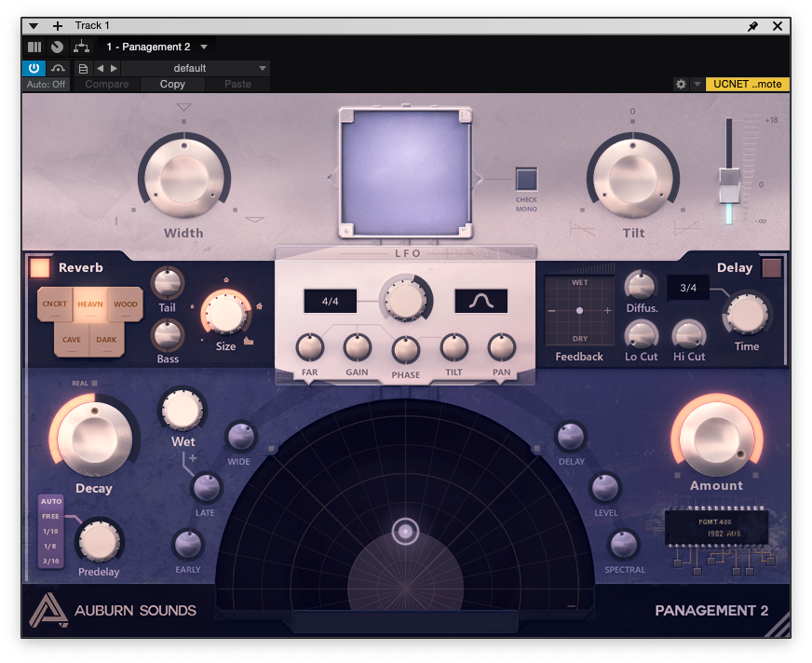
Task: Click the LFO PAN knob
Action: pos(501,347)
